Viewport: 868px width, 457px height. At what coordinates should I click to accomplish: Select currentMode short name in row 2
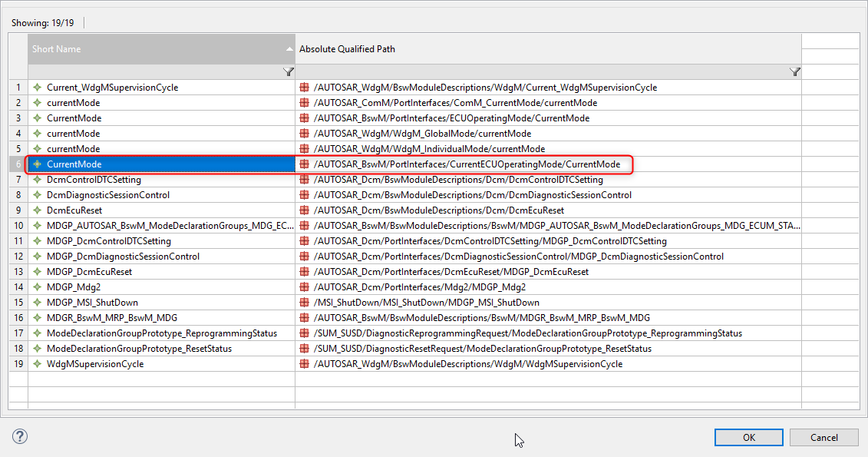(x=73, y=103)
